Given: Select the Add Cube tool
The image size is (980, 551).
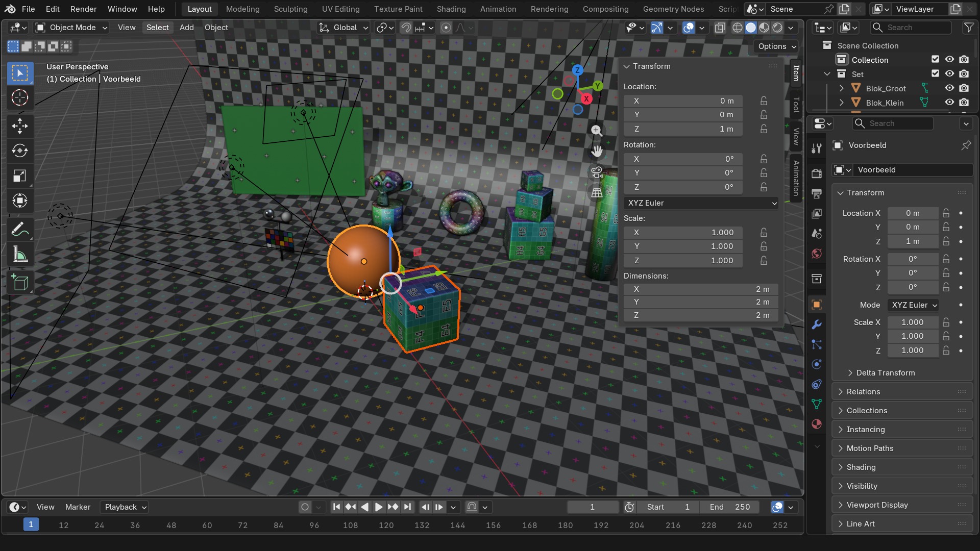Looking at the screenshot, I should [x=20, y=283].
